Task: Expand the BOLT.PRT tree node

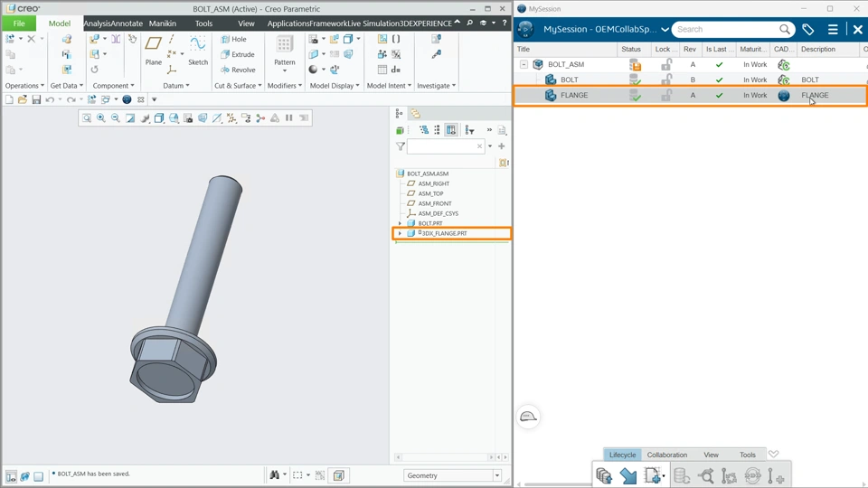Action: 400,223
